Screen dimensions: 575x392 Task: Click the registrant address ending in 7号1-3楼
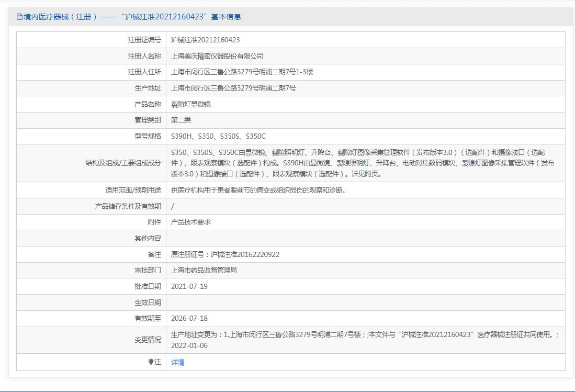242,72
